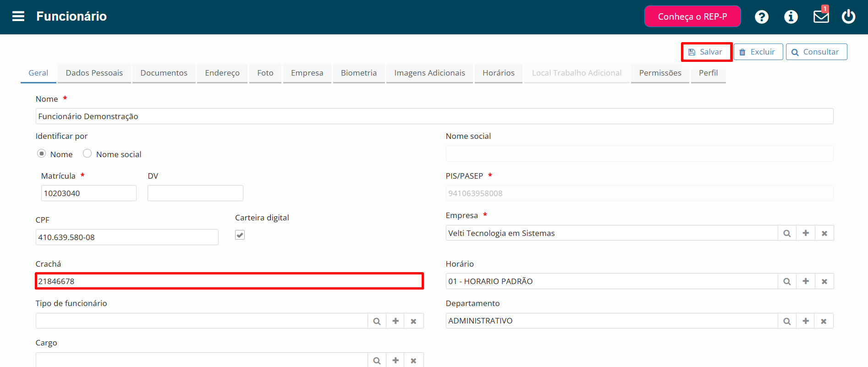Add new Departamento with plus icon
Screen dimensions: 868x367
point(806,321)
